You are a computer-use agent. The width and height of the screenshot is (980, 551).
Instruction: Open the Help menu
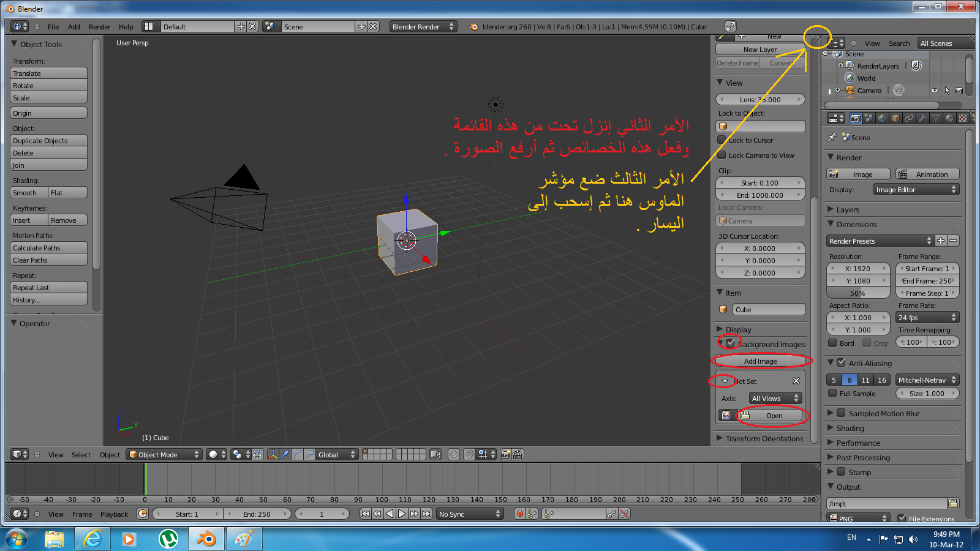pyautogui.click(x=126, y=27)
